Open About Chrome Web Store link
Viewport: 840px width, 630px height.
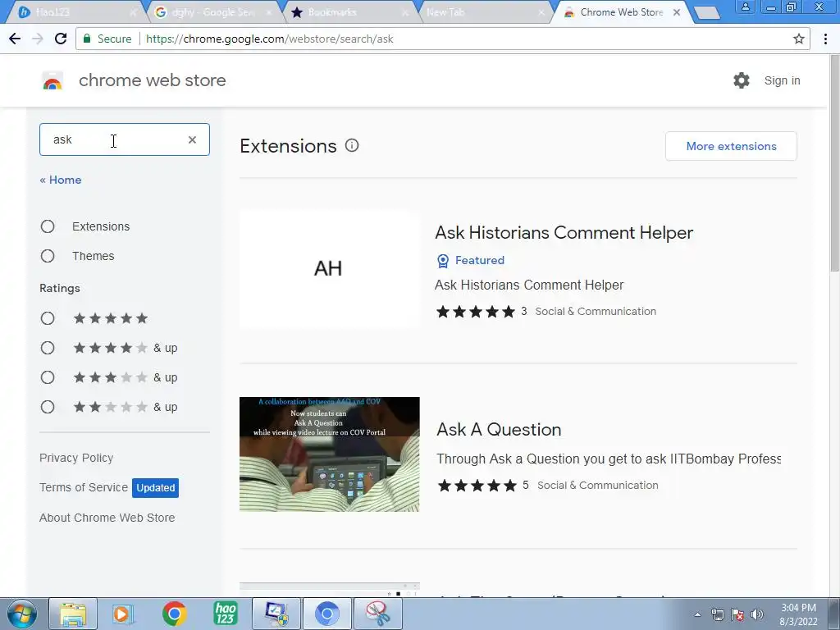click(107, 518)
